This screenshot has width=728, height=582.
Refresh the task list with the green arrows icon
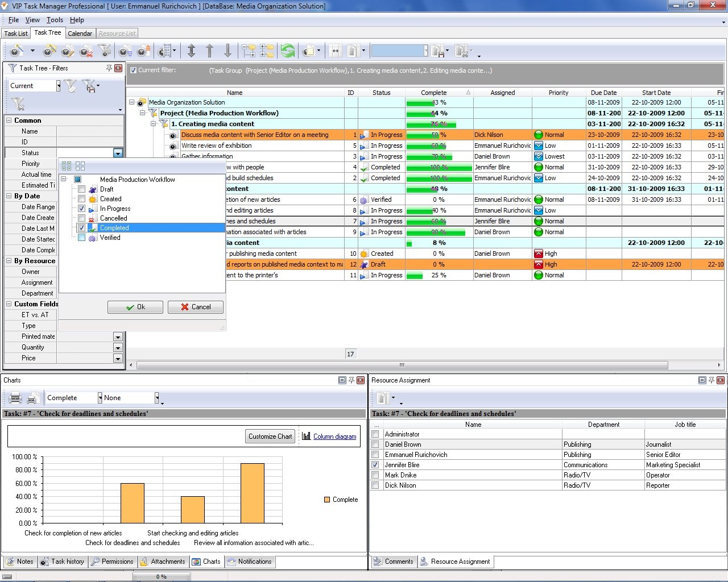click(x=288, y=51)
